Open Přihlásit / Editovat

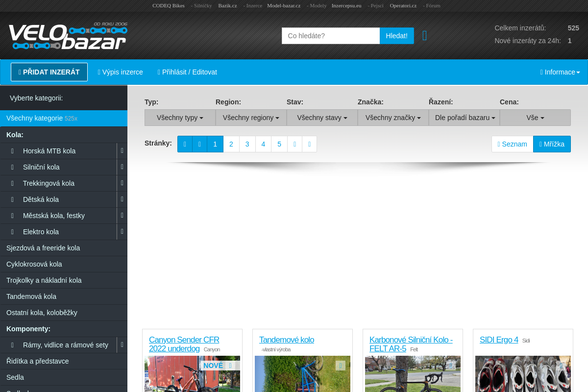pos(187,72)
